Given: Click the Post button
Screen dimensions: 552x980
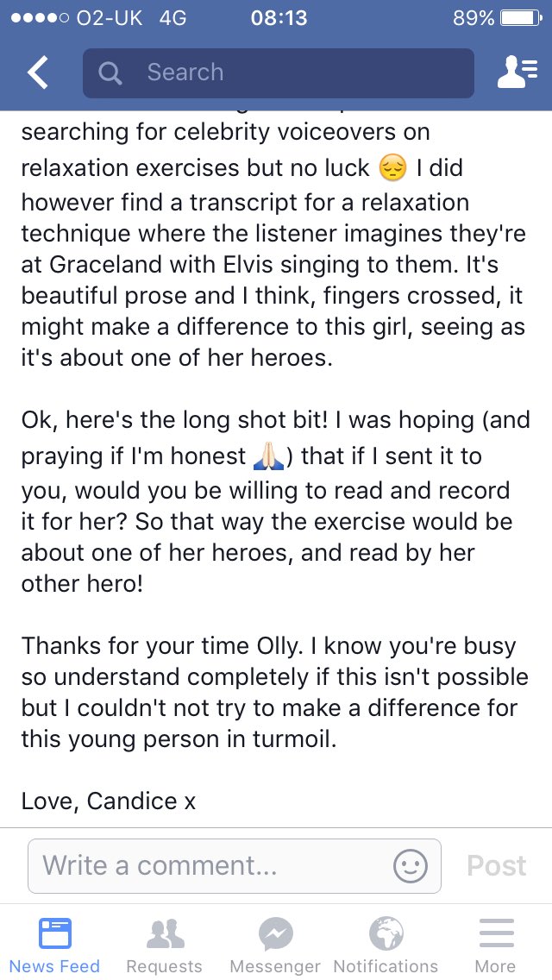Looking at the screenshot, I should coord(496,865).
